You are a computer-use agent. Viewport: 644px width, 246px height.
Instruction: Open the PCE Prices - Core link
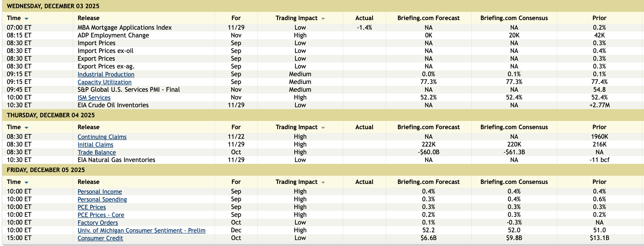(x=101, y=215)
